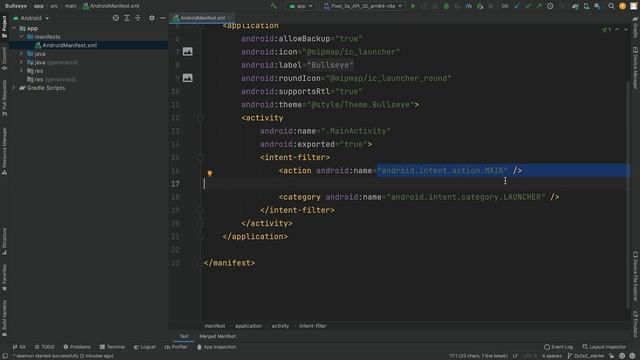The image size is (640, 360).
Task: Open the Build Variants sidebar button
Action: 4,318
